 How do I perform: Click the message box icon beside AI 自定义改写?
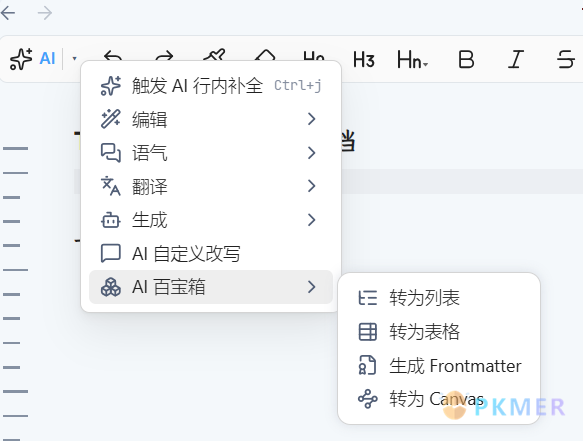(x=111, y=254)
